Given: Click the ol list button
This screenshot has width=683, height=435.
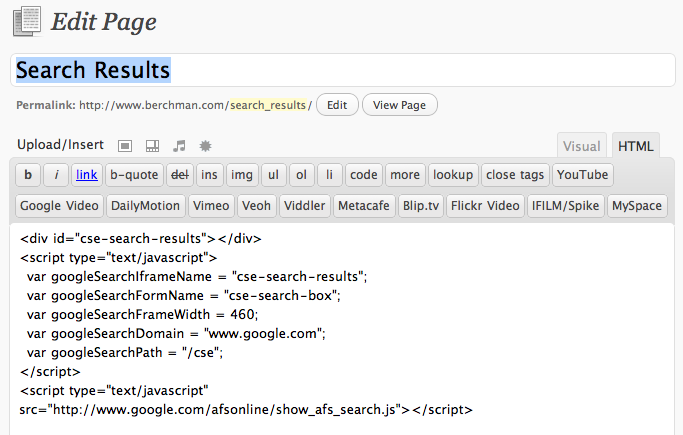Looking at the screenshot, I should point(301,175).
